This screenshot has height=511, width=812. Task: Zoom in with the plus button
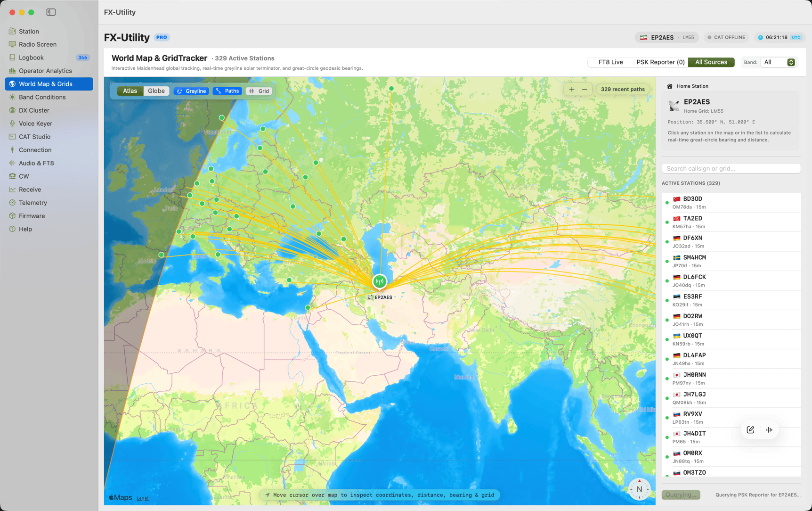coord(571,89)
